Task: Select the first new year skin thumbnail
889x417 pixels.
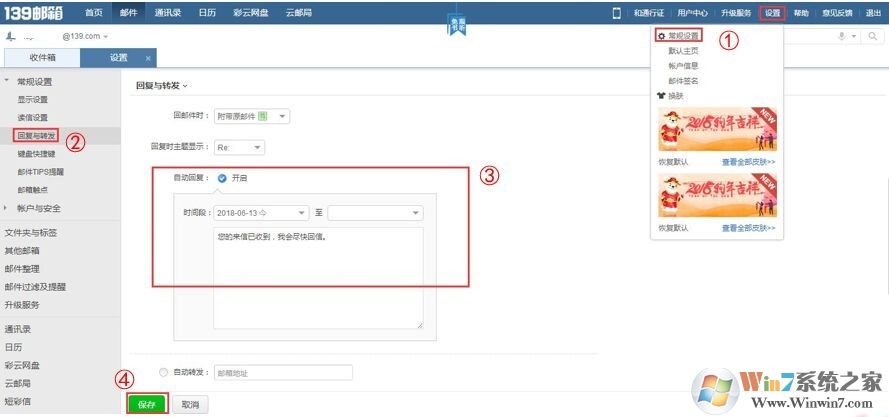Action: pos(717,129)
